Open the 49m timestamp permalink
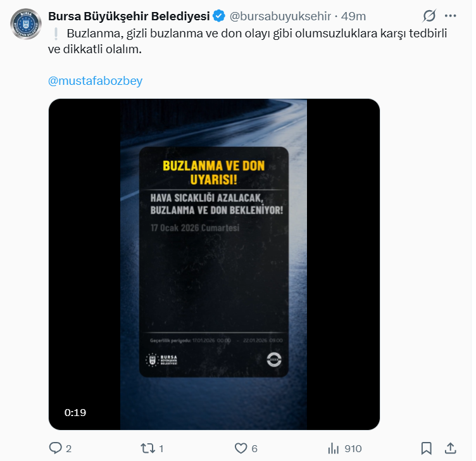Viewport: 476px width, 461px height. (x=353, y=16)
